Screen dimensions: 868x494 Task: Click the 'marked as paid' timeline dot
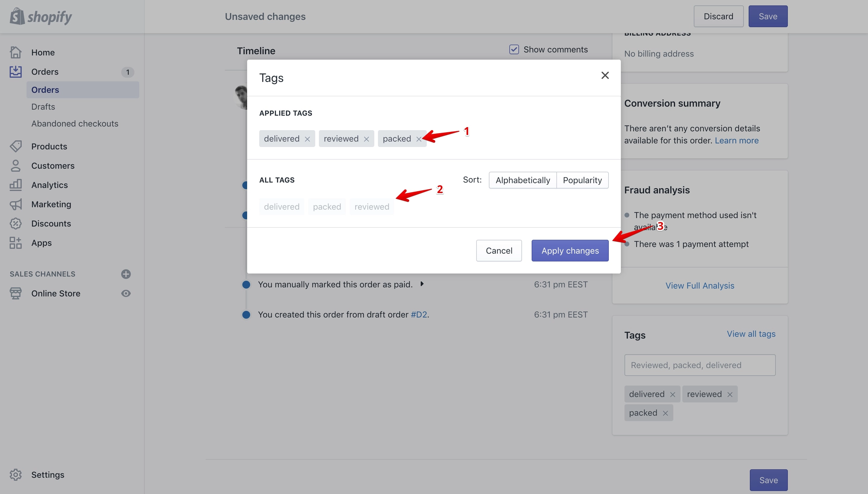(246, 285)
